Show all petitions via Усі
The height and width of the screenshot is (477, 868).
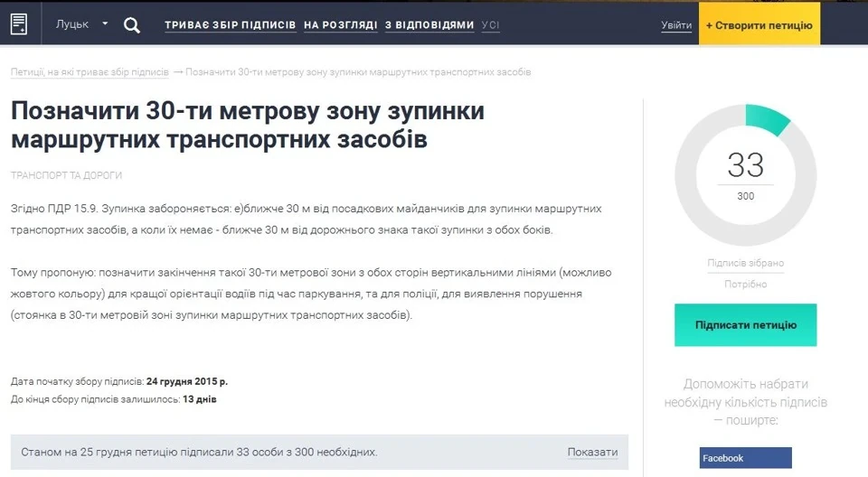point(490,25)
